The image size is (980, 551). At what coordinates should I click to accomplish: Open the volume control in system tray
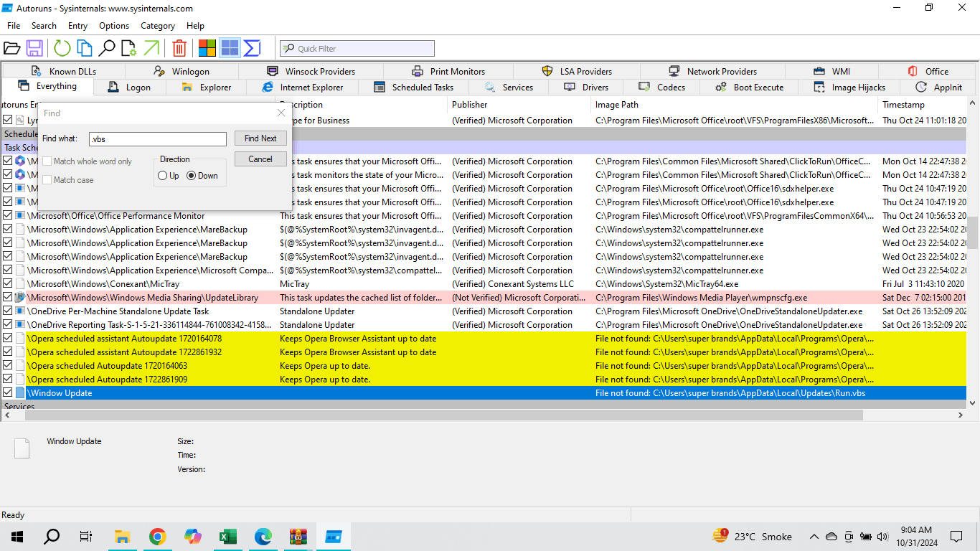[x=882, y=537]
